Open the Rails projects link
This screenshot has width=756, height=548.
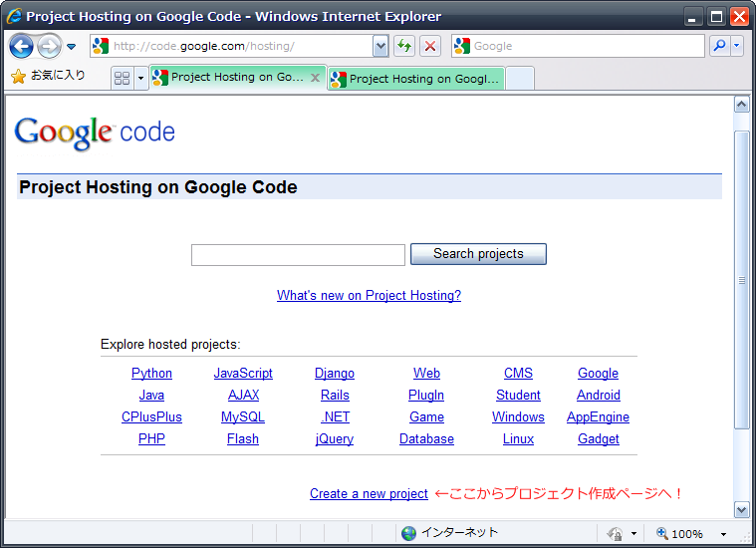(335, 396)
